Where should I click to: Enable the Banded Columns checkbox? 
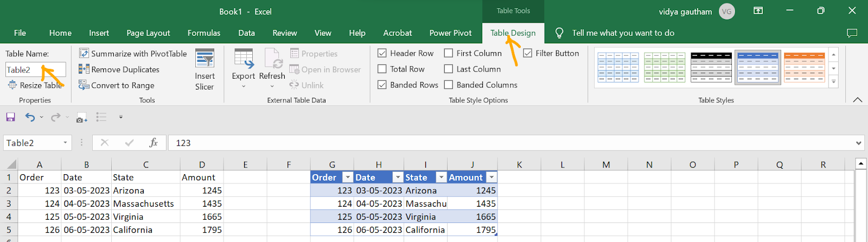[x=449, y=85]
